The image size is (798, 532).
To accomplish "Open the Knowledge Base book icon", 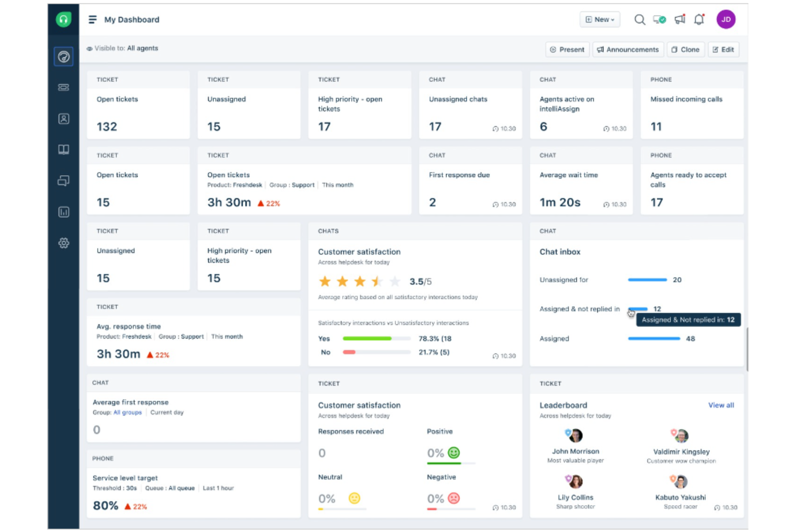I will point(63,149).
